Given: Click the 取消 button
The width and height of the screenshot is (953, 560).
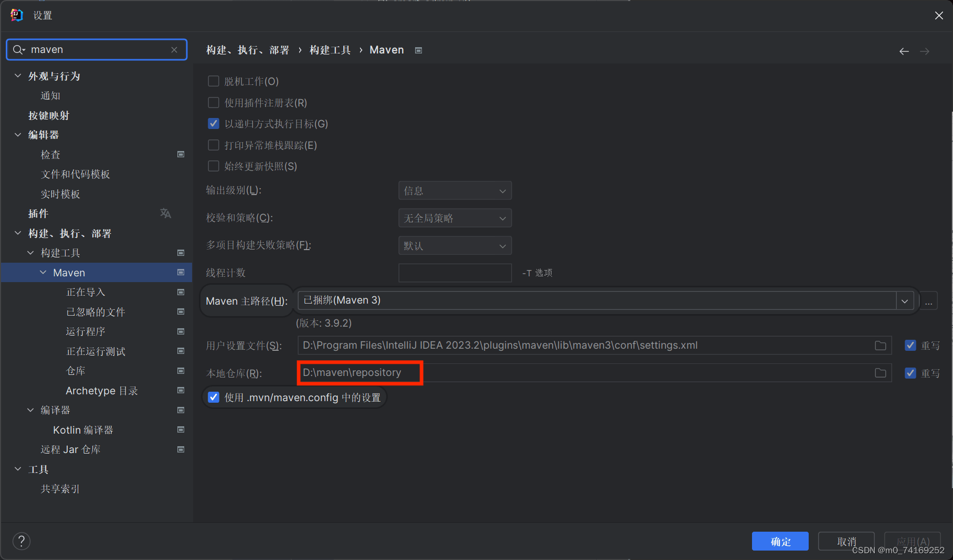Looking at the screenshot, I should coord(846,541).
